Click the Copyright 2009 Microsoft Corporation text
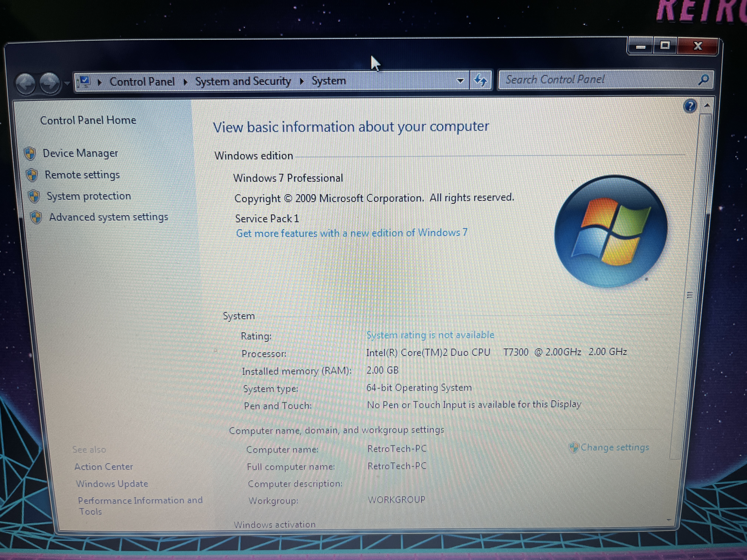 click(x=374, y=198)
